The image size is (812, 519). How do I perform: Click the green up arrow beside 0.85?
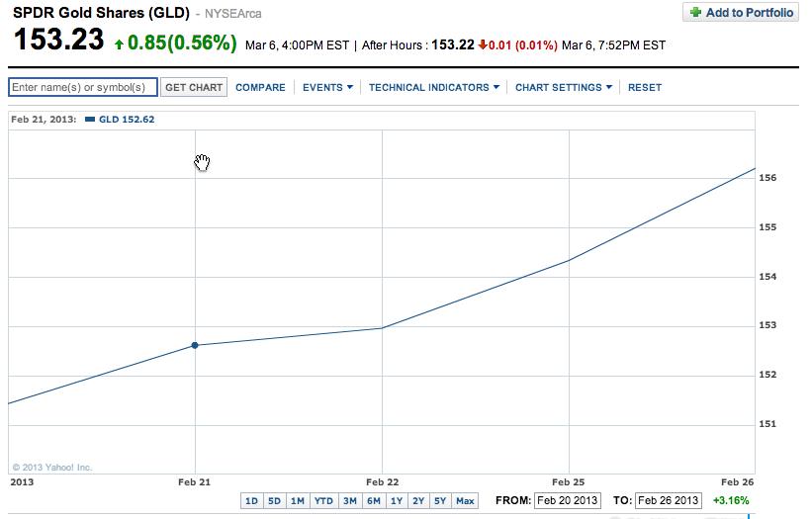tap(119, 44)
